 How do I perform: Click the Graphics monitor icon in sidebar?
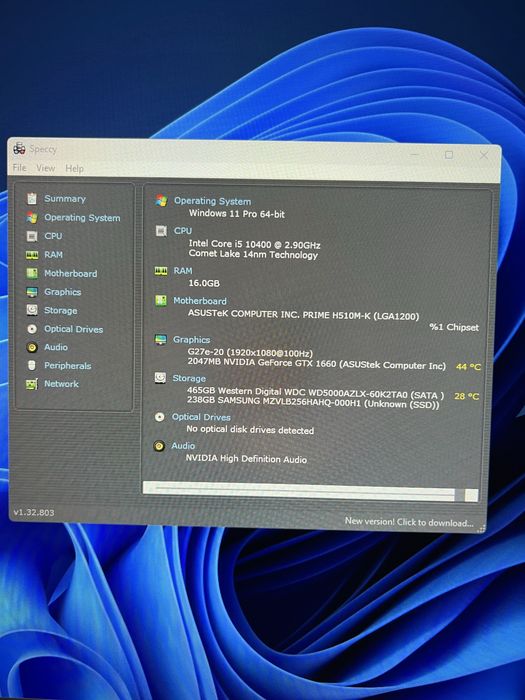click(x=32, y=292)
